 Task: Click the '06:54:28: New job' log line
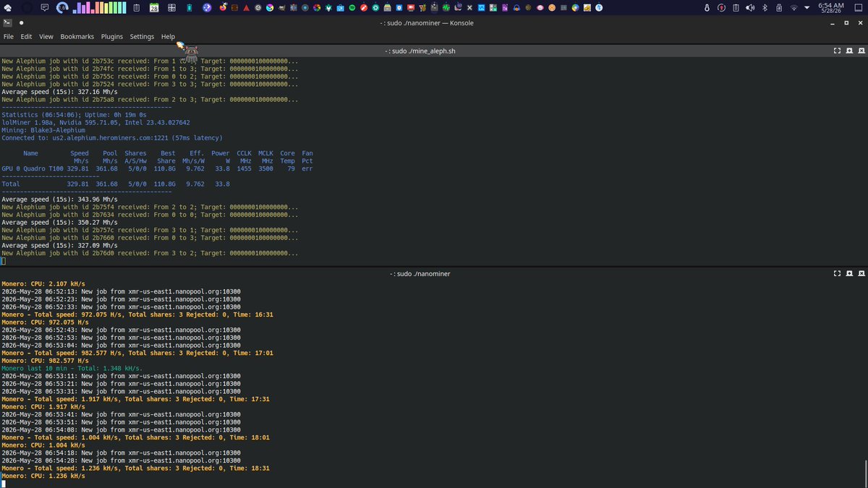point(121,461)
